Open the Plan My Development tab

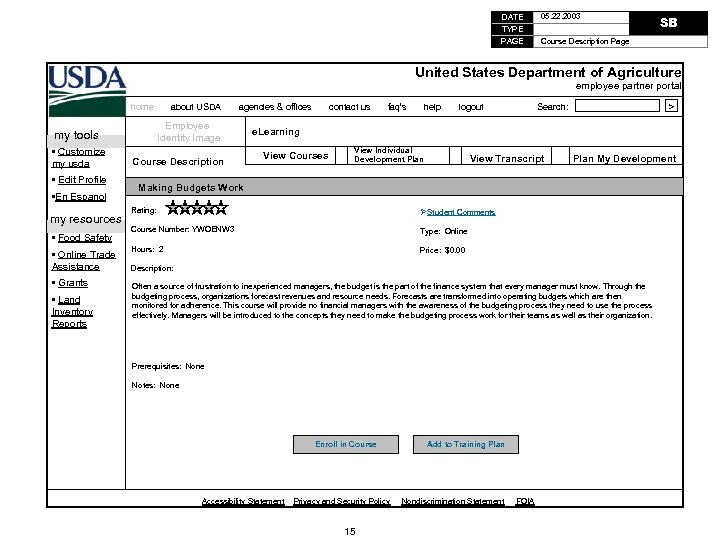tap(625, 156)
